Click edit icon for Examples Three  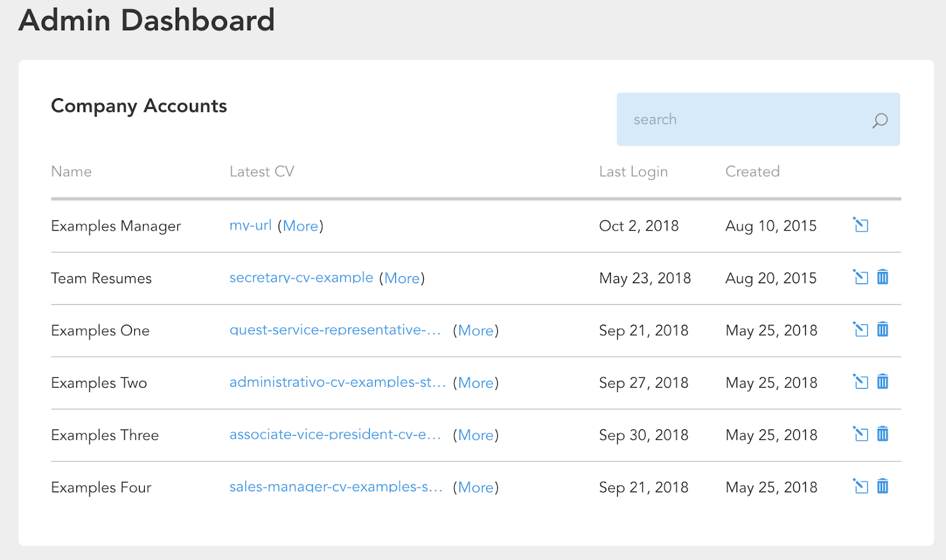pos(861,434)
